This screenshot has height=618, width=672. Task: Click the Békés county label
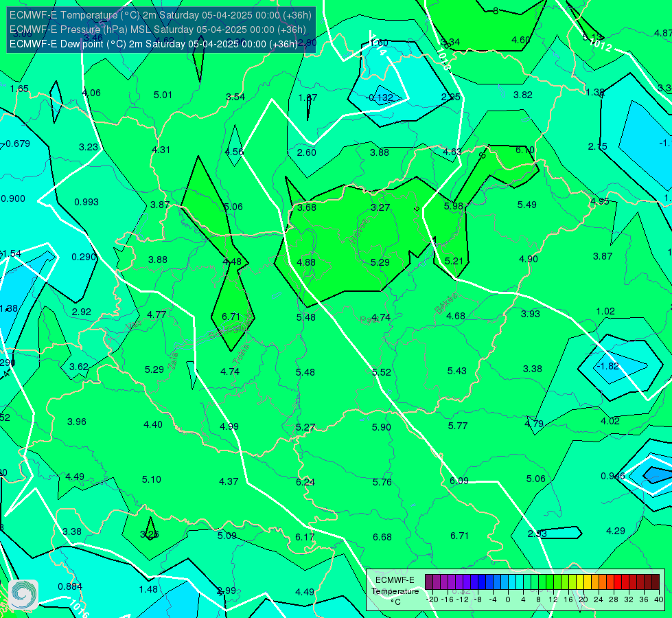(x=446, y=304)
